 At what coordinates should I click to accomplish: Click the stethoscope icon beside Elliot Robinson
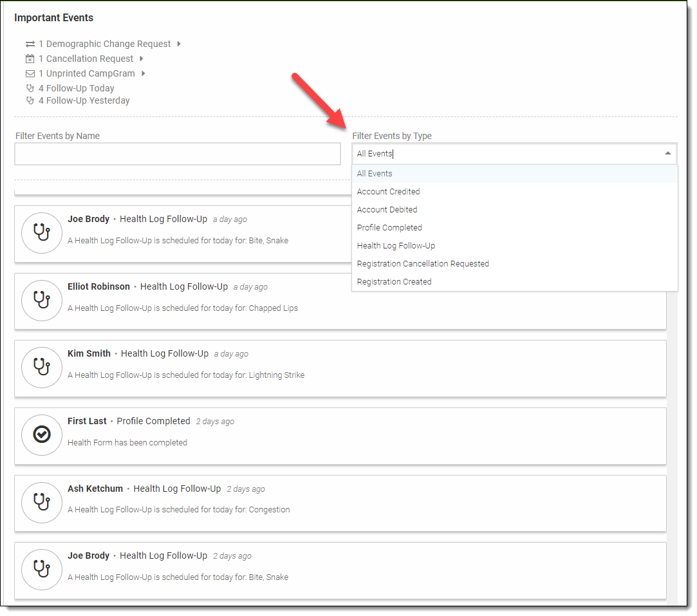(x=42, y=300)
